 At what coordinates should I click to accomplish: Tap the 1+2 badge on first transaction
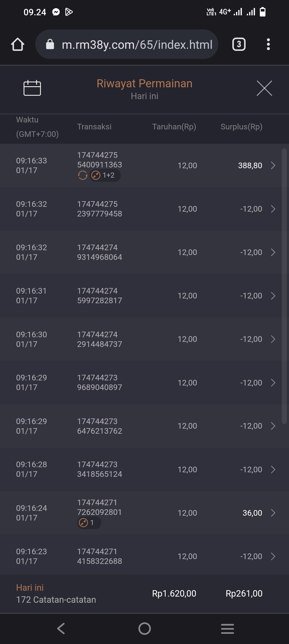(x=105, y=175)
